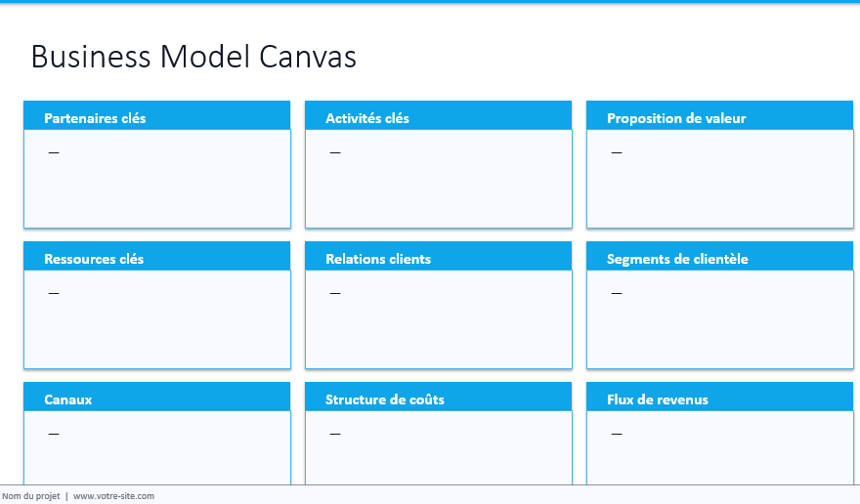Click the Ressources clés header
The image size is (860, 504).
(x=94, y=259)
